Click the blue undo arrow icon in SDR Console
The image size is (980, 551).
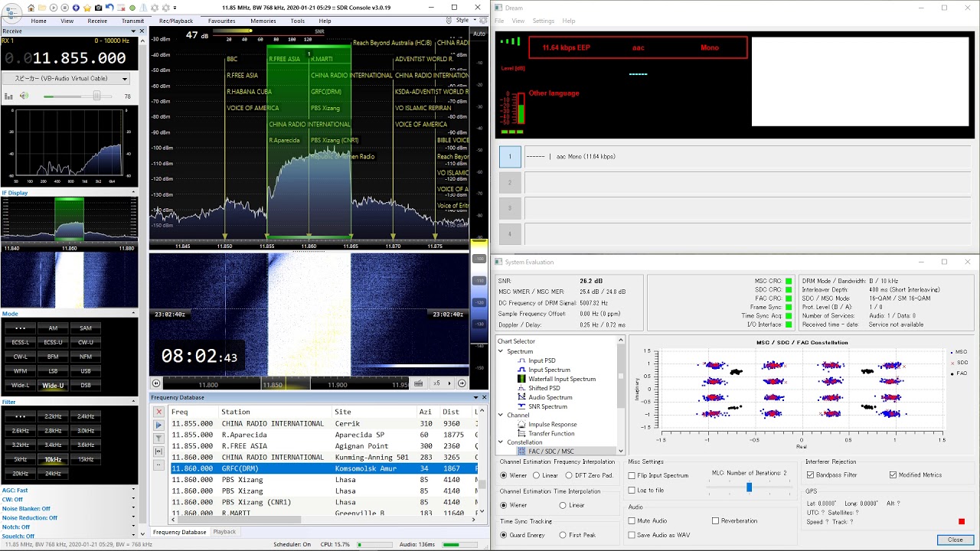tap(109, 8)
